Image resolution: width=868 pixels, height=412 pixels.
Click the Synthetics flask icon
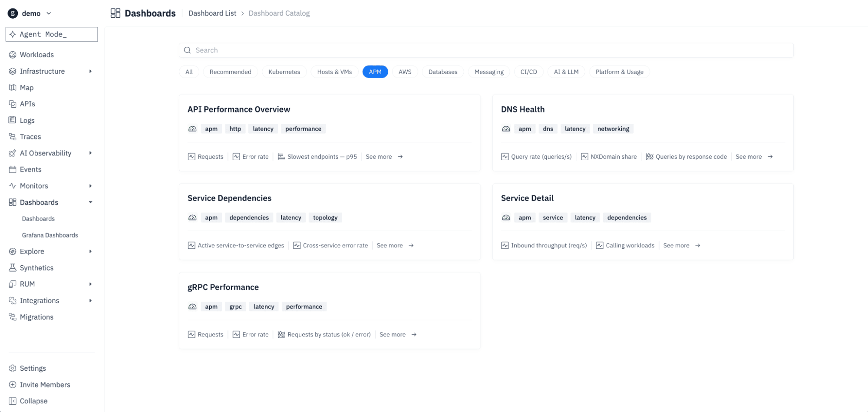pyautogui.click(x=13, y=268)
